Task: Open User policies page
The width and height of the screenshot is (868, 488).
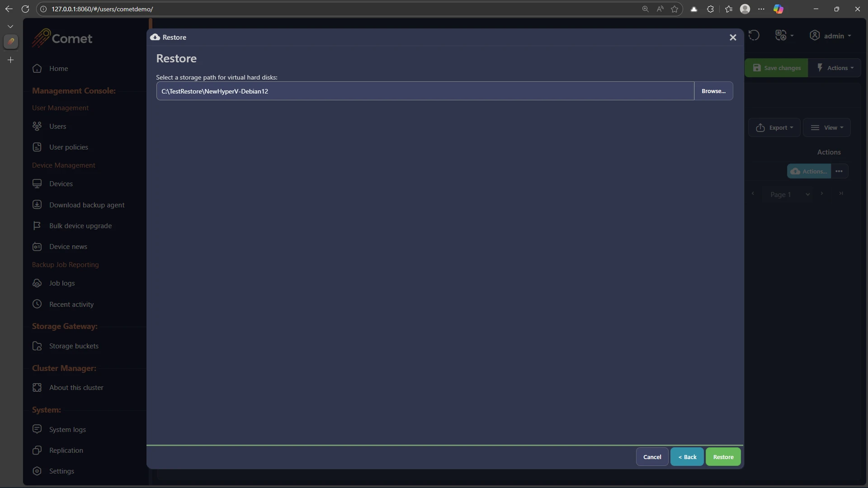Action: [69, 147]
